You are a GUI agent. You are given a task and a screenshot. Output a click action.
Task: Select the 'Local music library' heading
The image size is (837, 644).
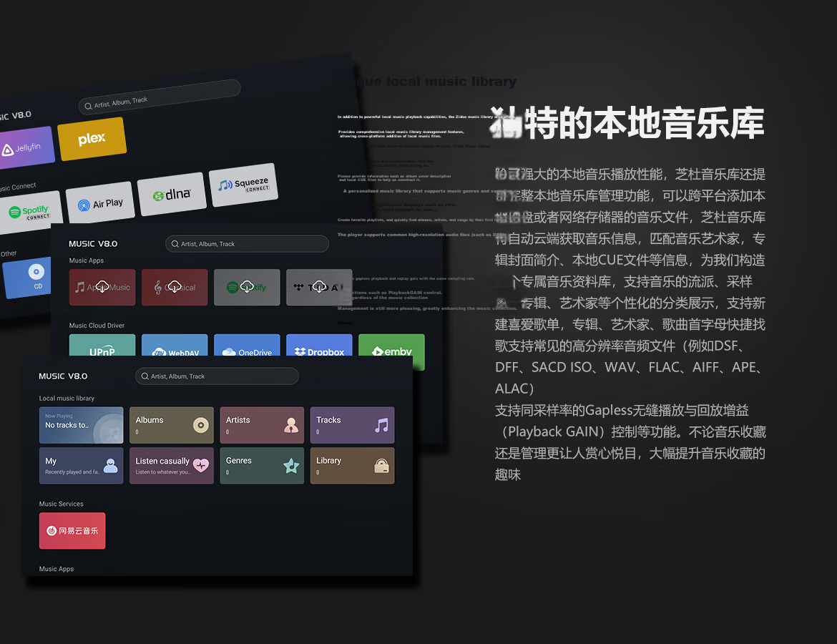click(x=67, y=399)
